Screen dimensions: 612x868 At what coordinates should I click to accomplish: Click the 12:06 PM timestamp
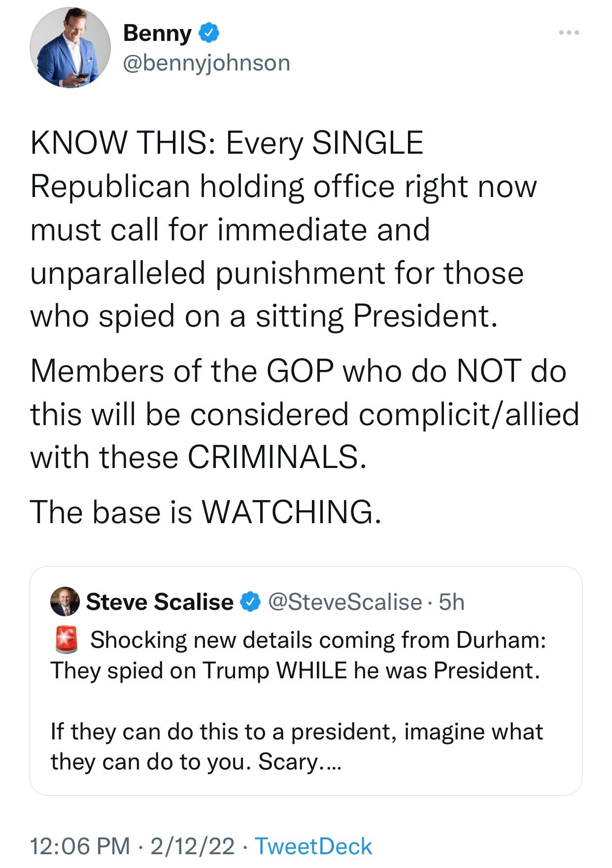80,846
